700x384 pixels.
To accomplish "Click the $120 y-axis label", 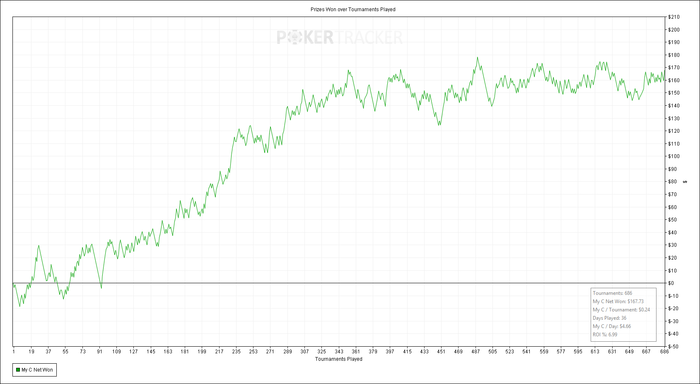I will click(674, 131).
